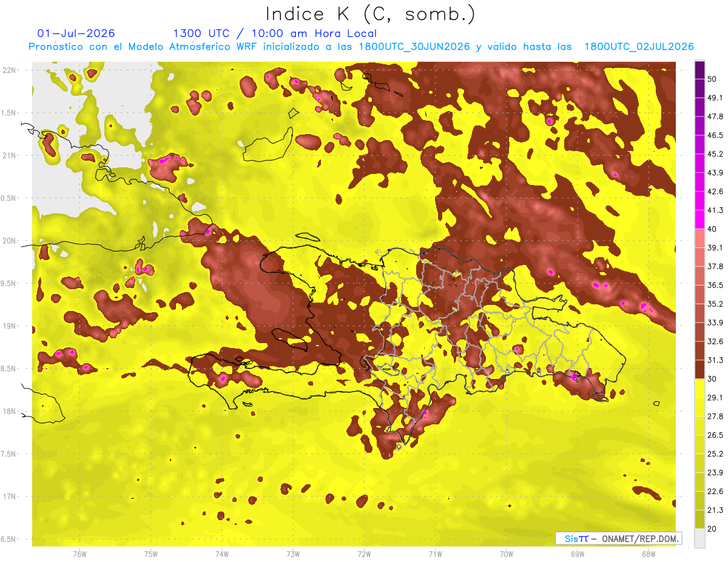The width and height of the screenshot is (728, 562).
Task: Click the colorbar value "27.8"
Action: click(715, 416)
